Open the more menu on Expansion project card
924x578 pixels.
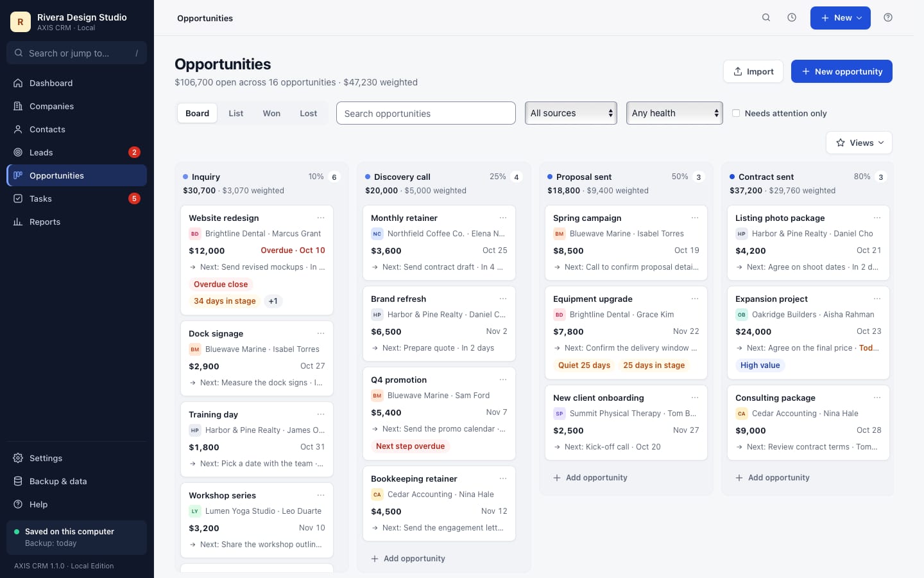pos(877,299)
